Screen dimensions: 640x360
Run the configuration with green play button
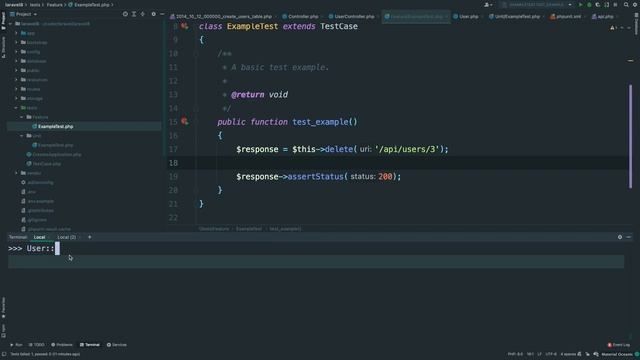point(580,4)
